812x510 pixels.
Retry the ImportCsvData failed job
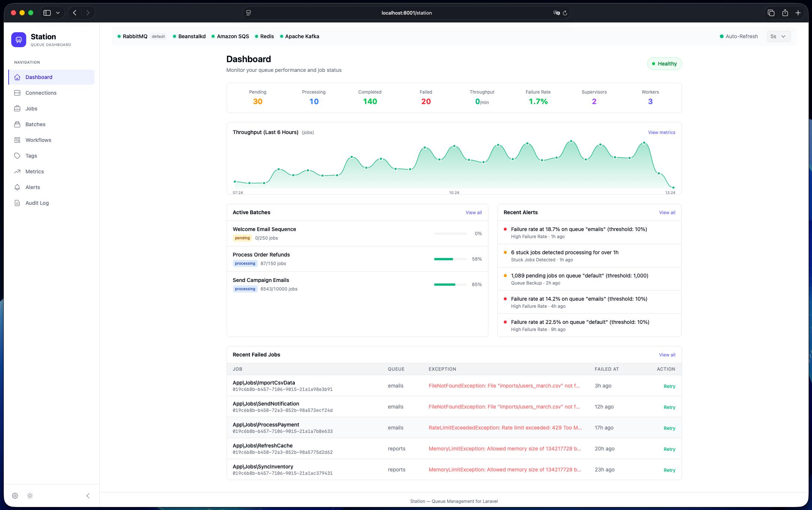pyautogui.click(x=669, y=386)
